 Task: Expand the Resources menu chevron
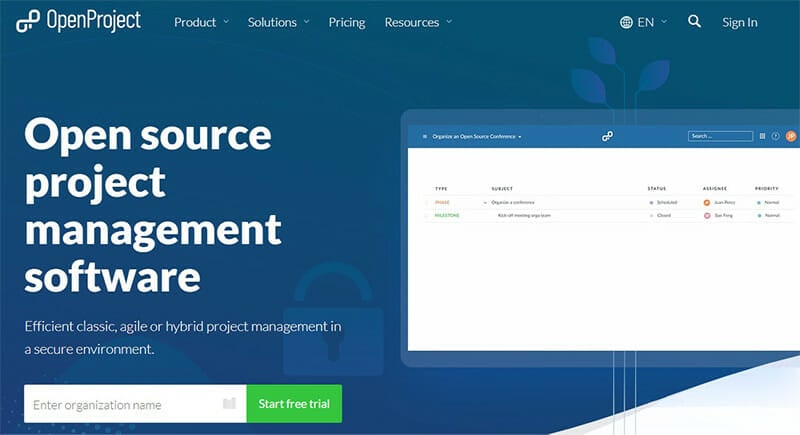coord(449,22)
